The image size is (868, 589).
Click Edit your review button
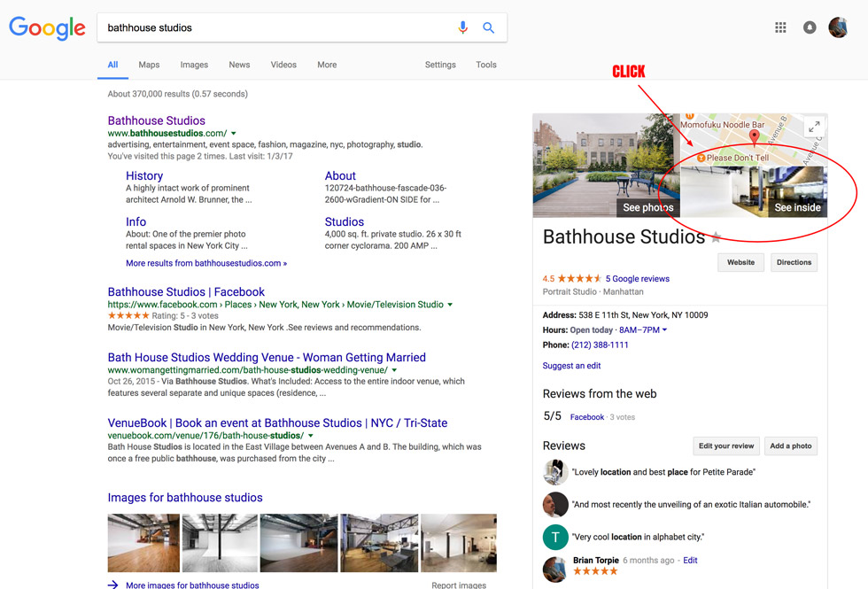click(725, 446)
